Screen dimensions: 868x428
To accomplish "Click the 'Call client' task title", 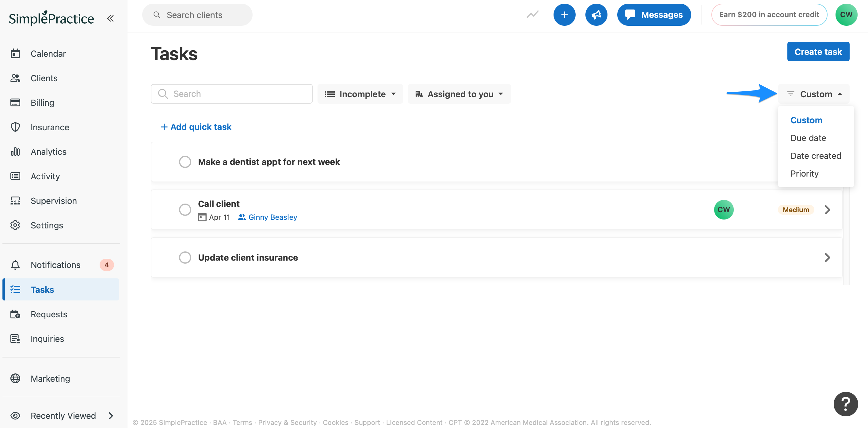I will [x=219, y=204].
